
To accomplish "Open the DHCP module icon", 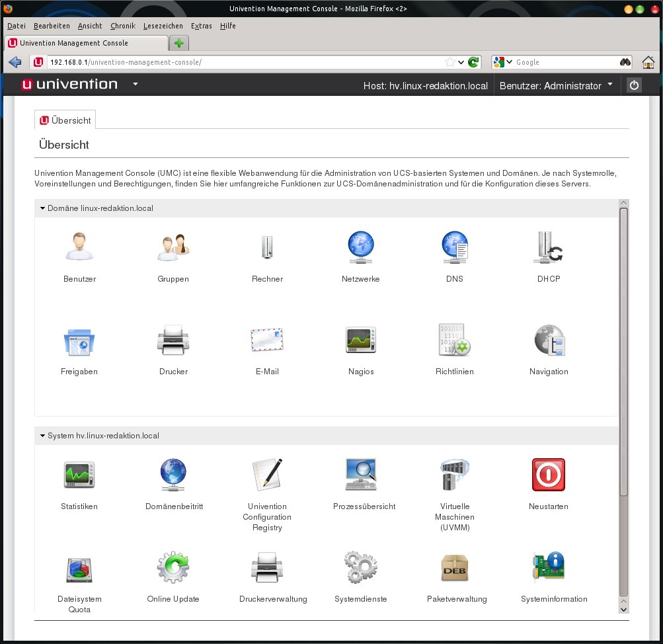I will (549, 247).
